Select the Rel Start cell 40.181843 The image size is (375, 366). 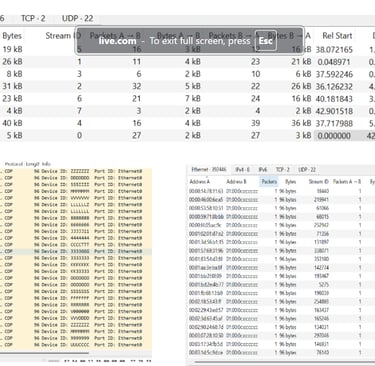(x=334, y=99)
